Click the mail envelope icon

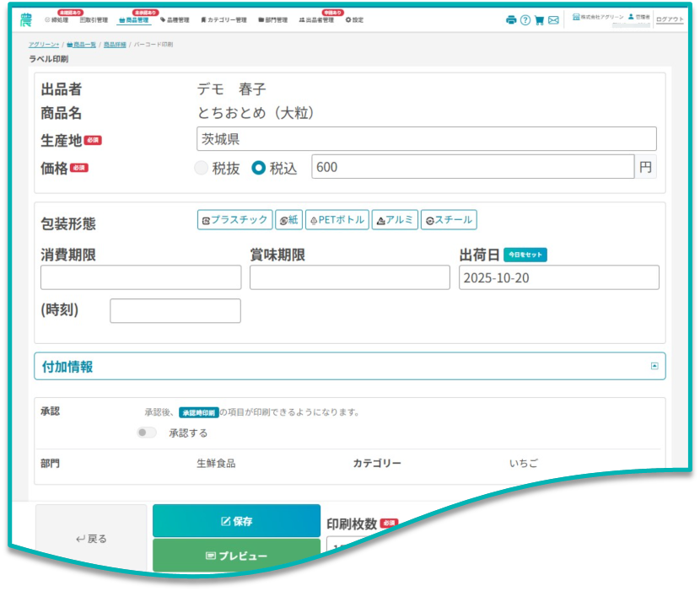(x=553, y=20)
